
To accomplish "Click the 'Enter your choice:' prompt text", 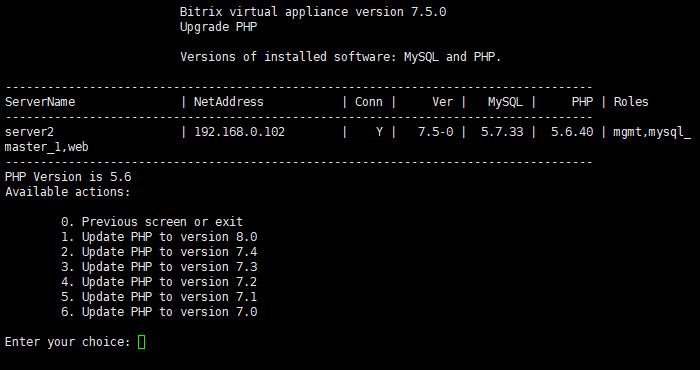I will click(x=68, y=342).
